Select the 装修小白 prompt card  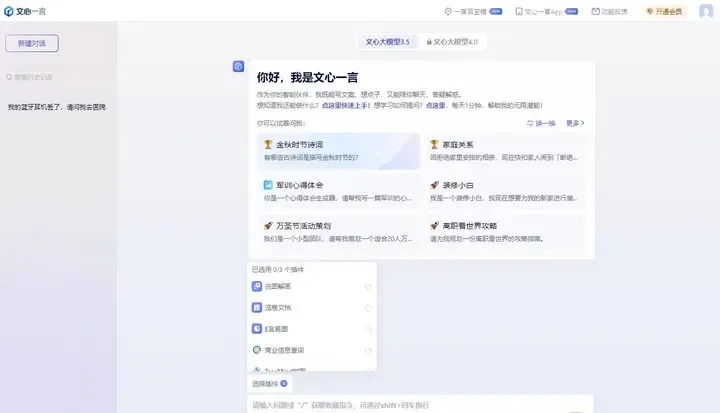coord(505,191)
